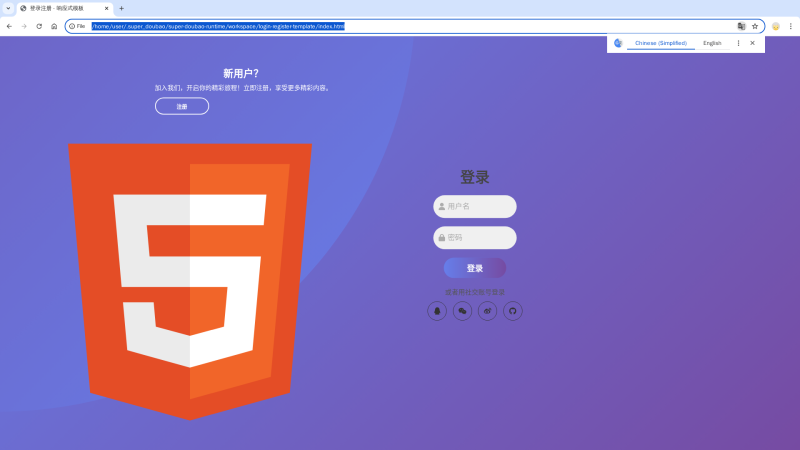Focus the 密码 password field
The width and height of the screenshot is (800, 450).
coord(474,238)
